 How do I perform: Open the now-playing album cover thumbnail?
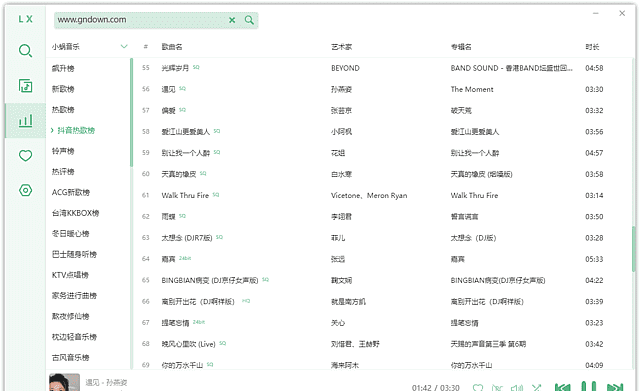point(64,382)
